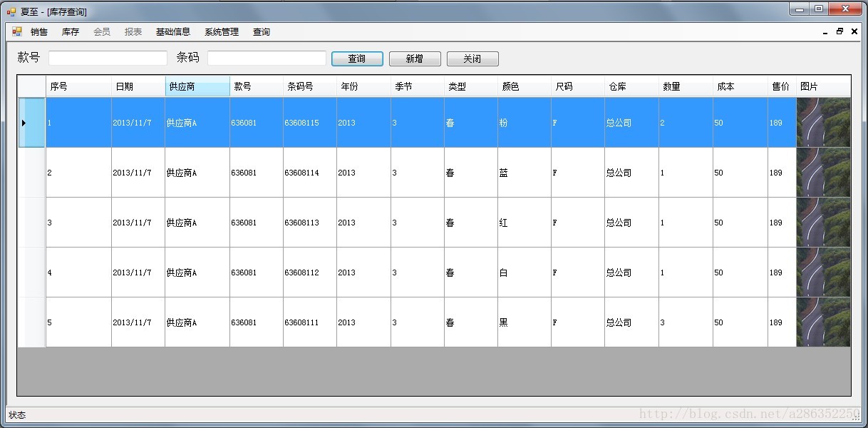The height and width of the screenshot is (428, 868).
Task: Close the inner 库存查询 child window
Action: [854, 32]
